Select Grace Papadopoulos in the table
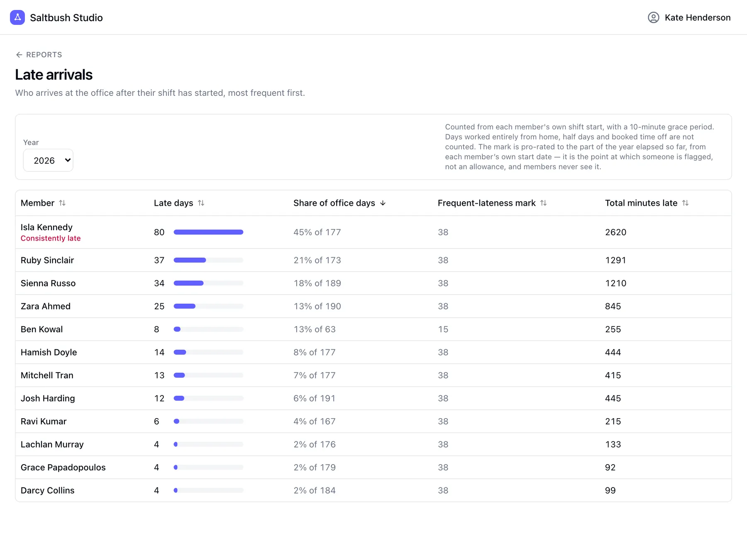This screenshot has width=747, height=560. 63,467
